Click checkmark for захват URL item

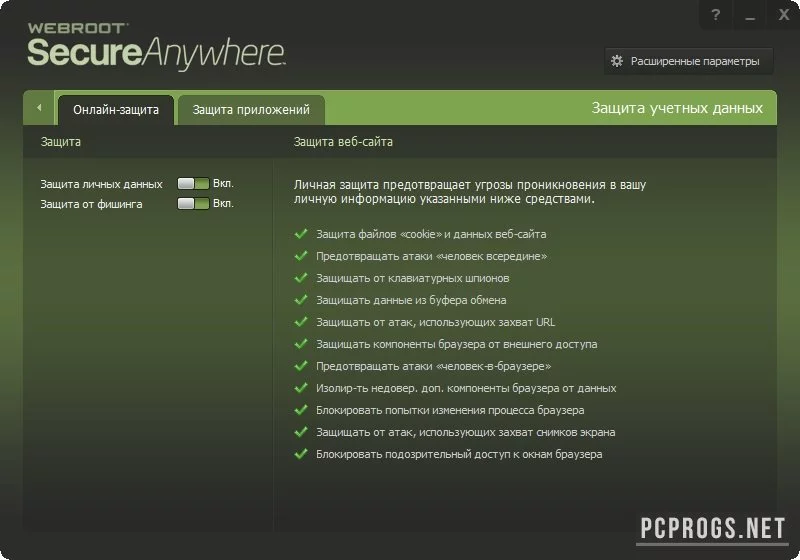tap(301, 321)
